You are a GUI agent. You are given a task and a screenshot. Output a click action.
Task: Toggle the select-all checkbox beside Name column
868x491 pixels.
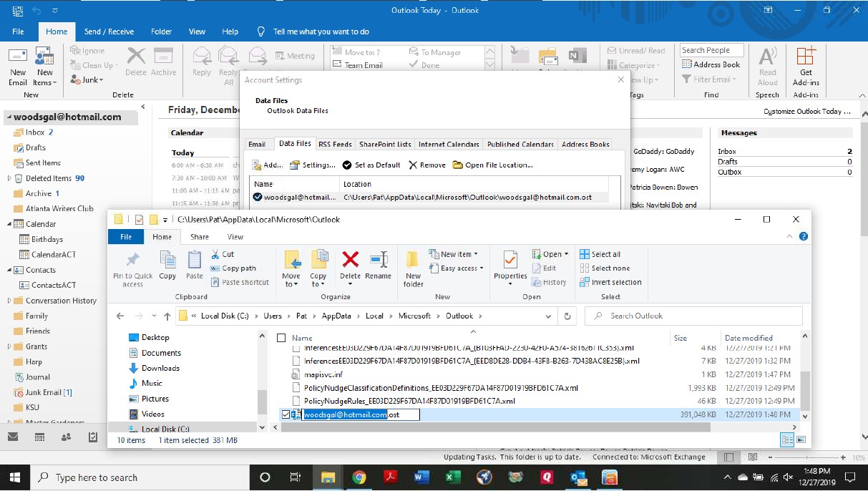point(281,338)
